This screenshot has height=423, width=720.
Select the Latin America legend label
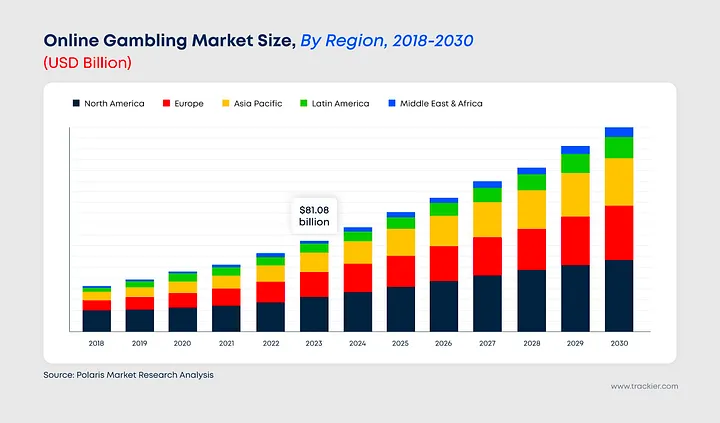pos(340,103)
